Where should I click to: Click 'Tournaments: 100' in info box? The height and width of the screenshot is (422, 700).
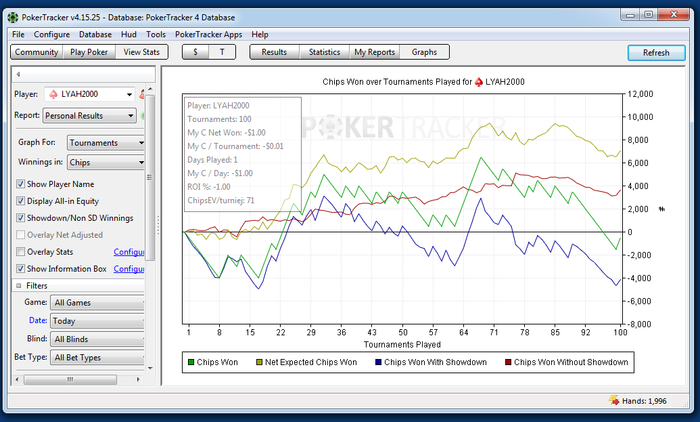click(219, 119)
